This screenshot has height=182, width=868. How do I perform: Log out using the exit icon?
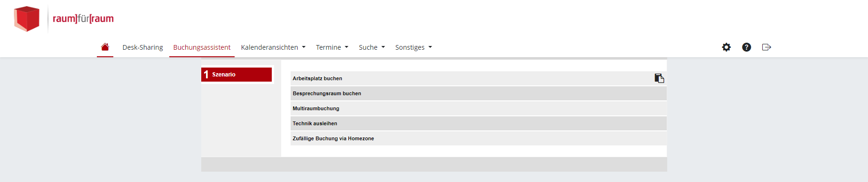pos(766,47)
